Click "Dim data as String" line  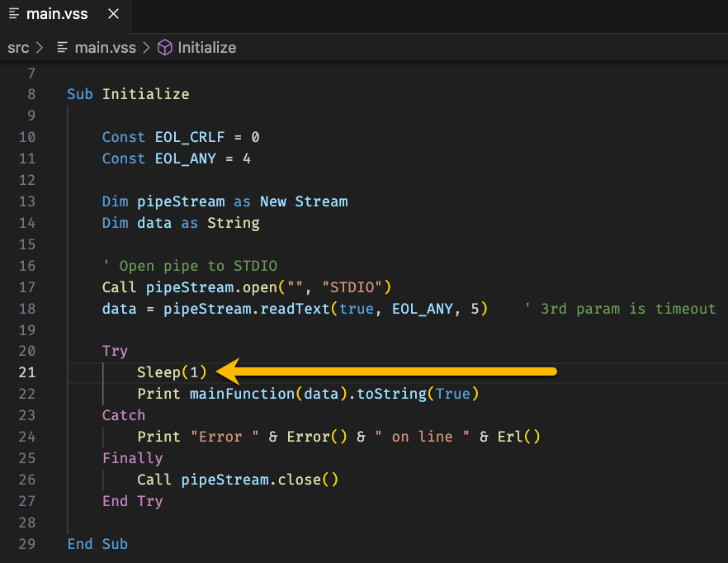coord(181,224)
